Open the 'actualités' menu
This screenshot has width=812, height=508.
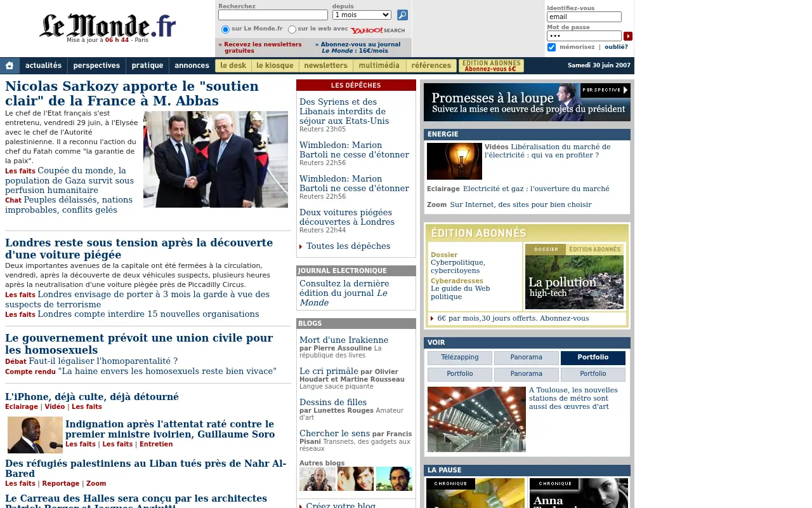(x=43, y=65)
